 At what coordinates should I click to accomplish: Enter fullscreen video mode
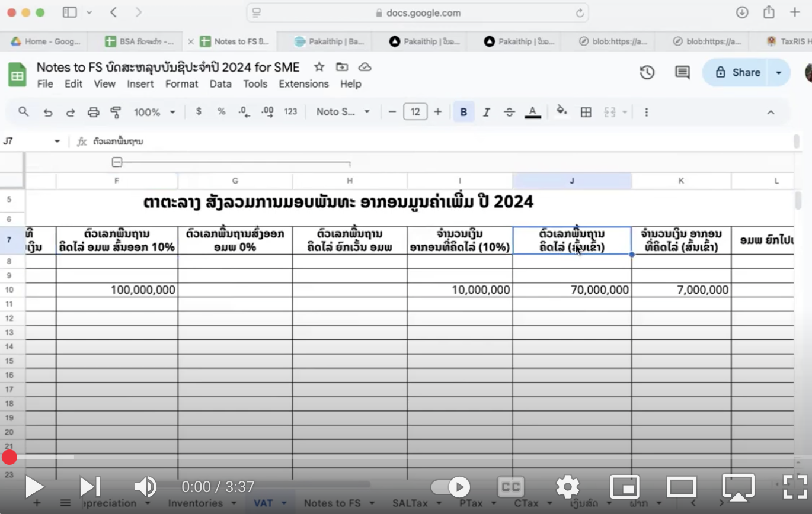pyautogui.click(x=795, y=487)
